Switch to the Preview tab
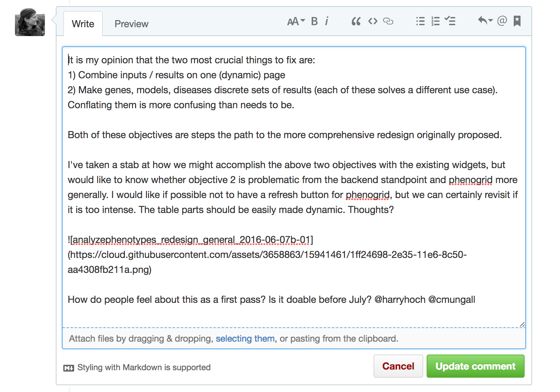The width and height of the screenshot is (560, 392). point(131,24)
